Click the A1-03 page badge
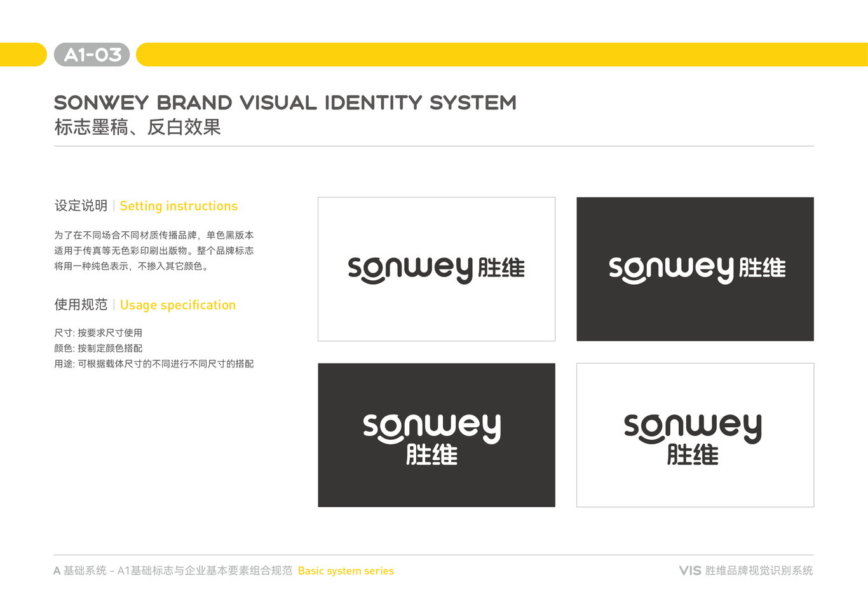This screenshot has height=614, width=868. [92, 55]
